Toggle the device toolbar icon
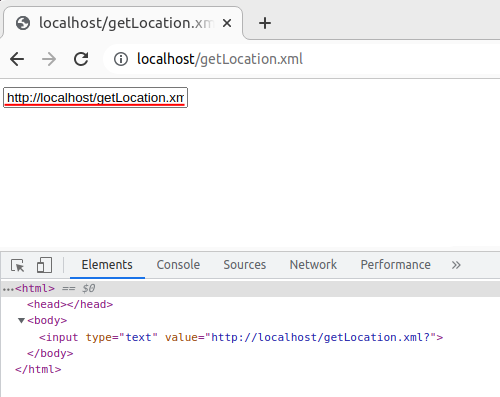Screen dimensions: 500x397 point(44,265)
